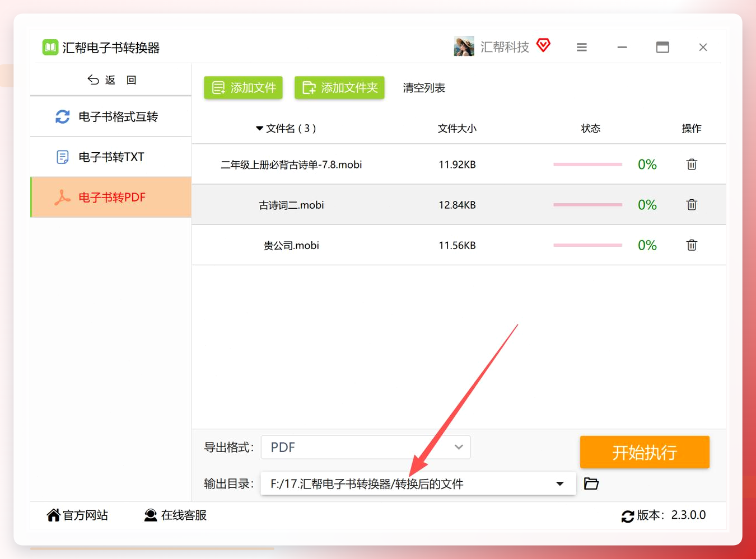Click the 文件大小 column header

click(457, 129)
